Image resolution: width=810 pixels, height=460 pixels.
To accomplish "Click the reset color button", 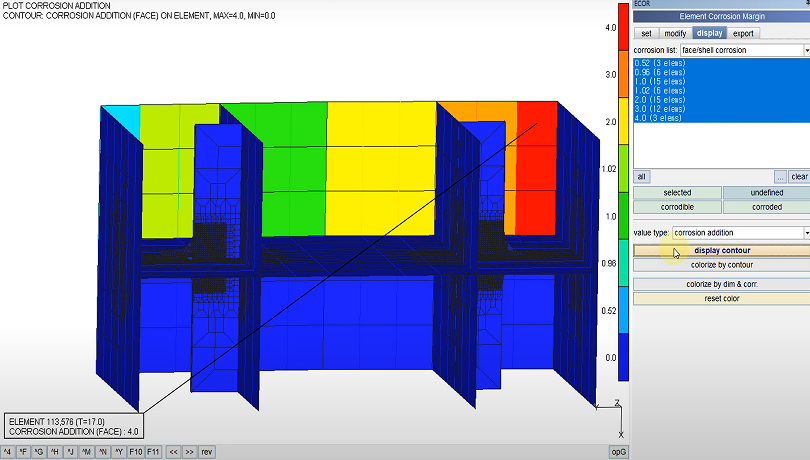I will 722,298.
